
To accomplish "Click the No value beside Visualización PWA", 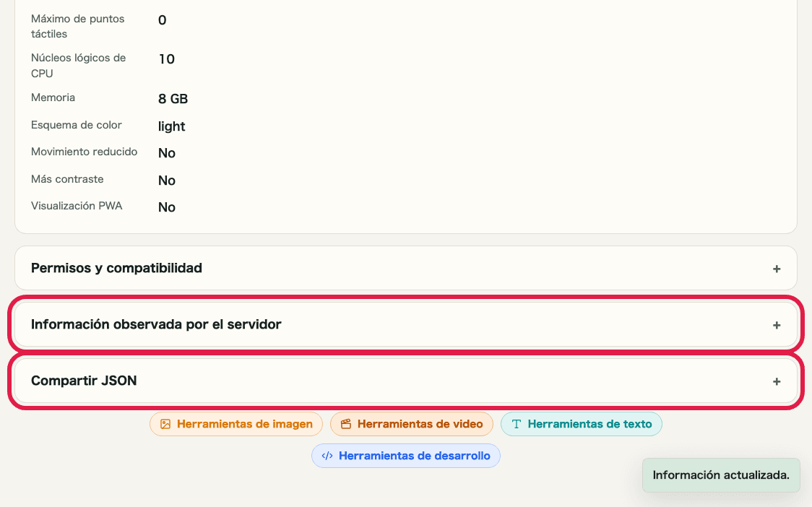I will (x=166, y=207).
